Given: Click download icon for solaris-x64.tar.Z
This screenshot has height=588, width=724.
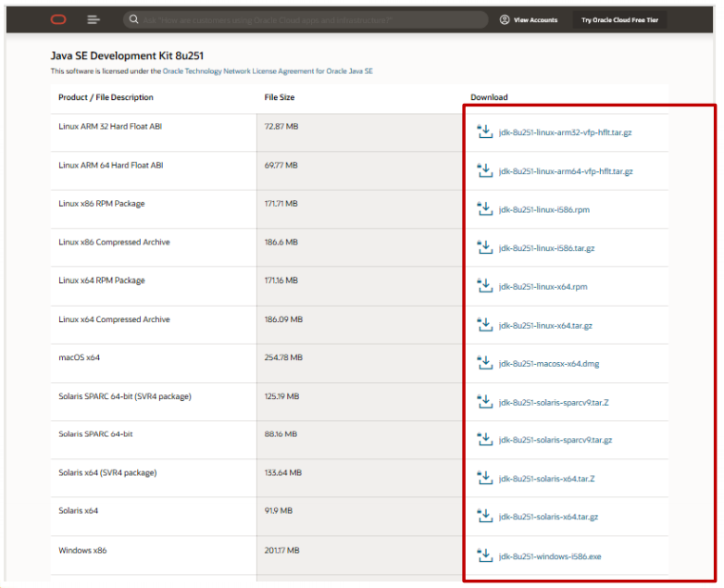Looking at the screenshot, I should (x=485, y=478).
